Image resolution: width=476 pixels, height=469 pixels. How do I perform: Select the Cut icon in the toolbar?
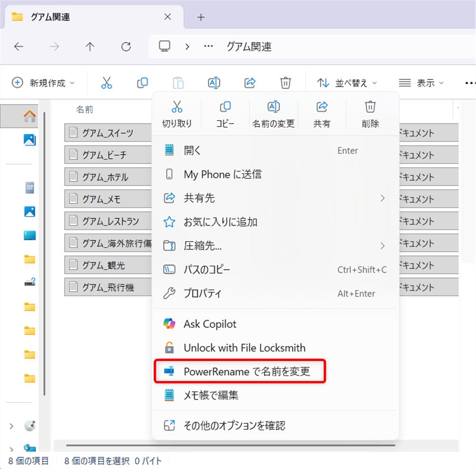coord(107,82)
